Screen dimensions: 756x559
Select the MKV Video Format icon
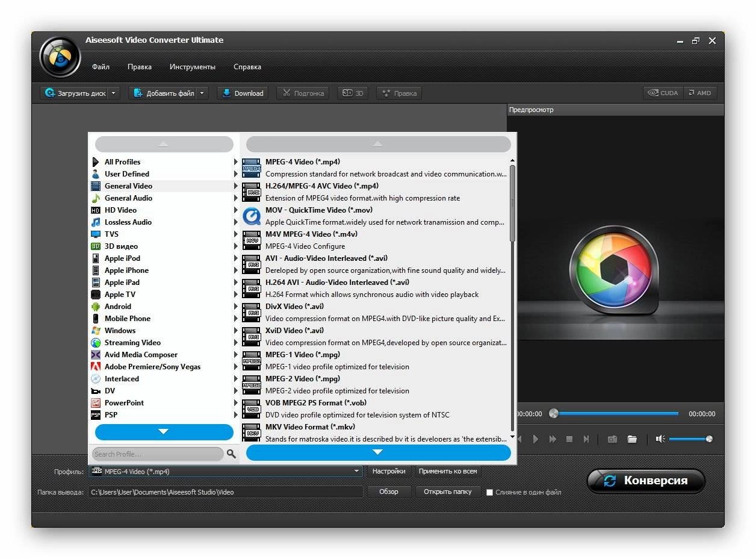click(x=251, y=432)
